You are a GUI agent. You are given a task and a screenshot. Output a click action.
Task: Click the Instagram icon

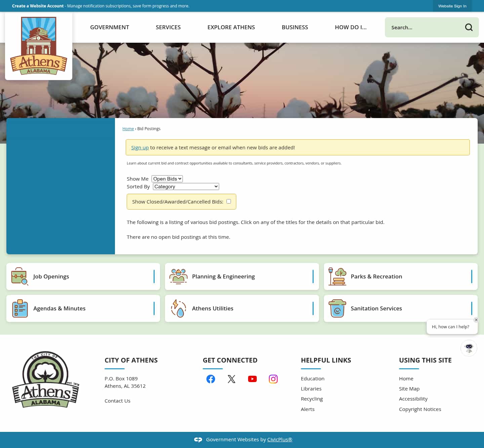pos(273,379)
